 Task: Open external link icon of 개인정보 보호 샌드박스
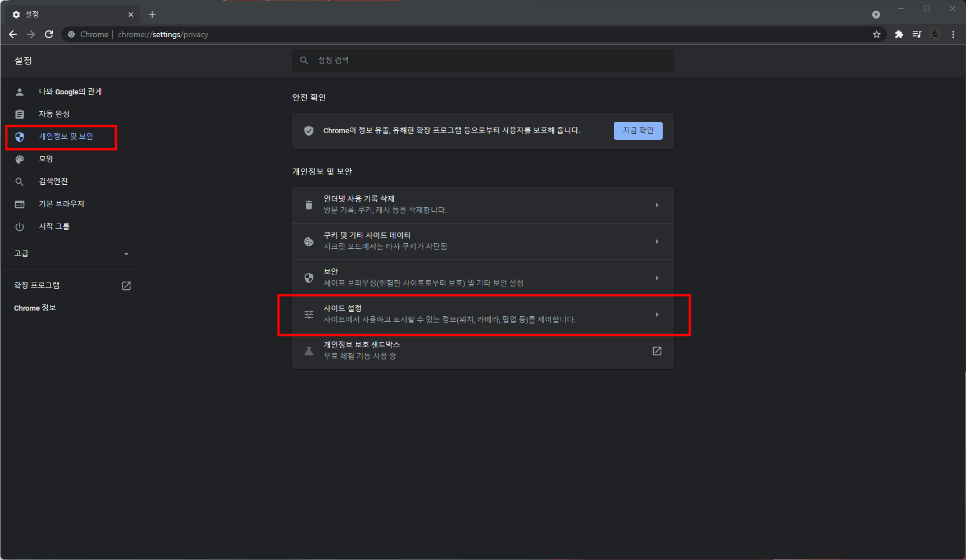[x=657, y=351]
